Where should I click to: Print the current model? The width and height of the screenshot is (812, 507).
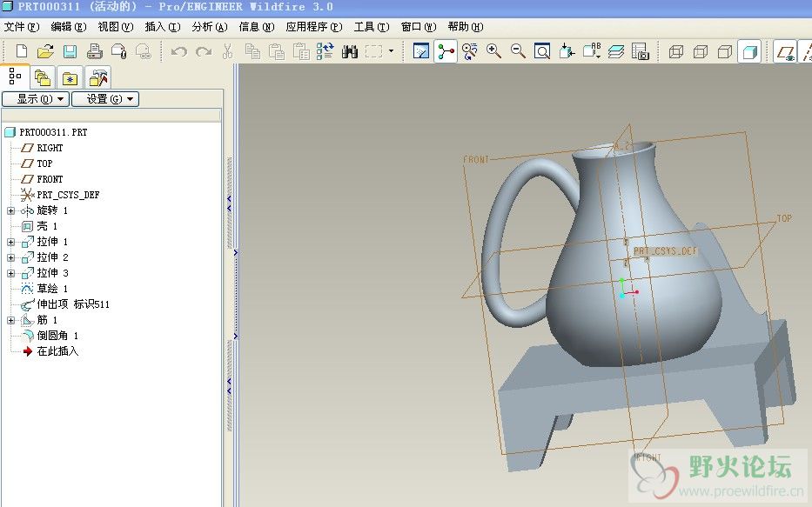94,51
